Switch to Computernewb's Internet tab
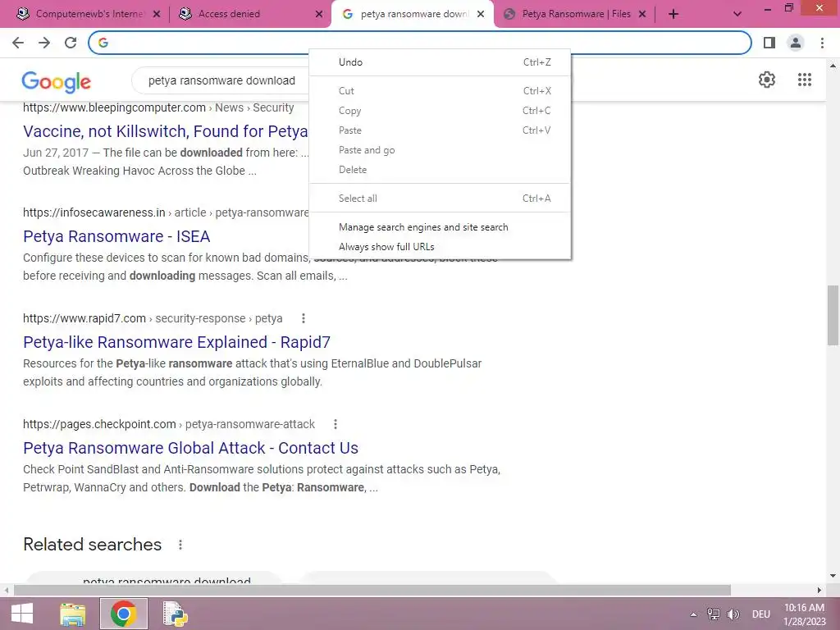This screenshot has height=630, width=840. click(89, 14)
